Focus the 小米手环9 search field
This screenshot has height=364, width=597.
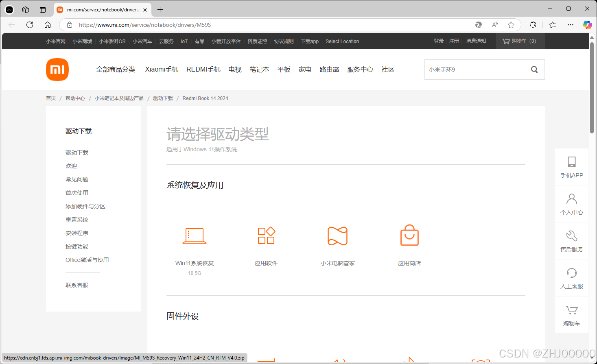(x=474, y=70)
